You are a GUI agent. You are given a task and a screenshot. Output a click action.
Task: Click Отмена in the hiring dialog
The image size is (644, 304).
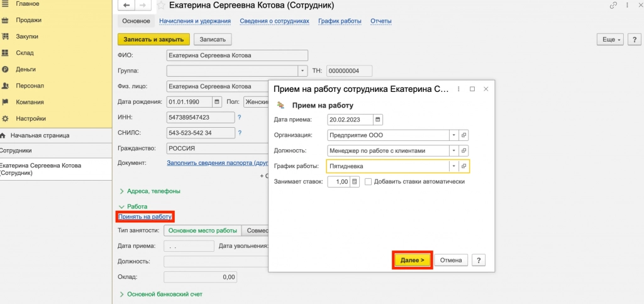451,260
